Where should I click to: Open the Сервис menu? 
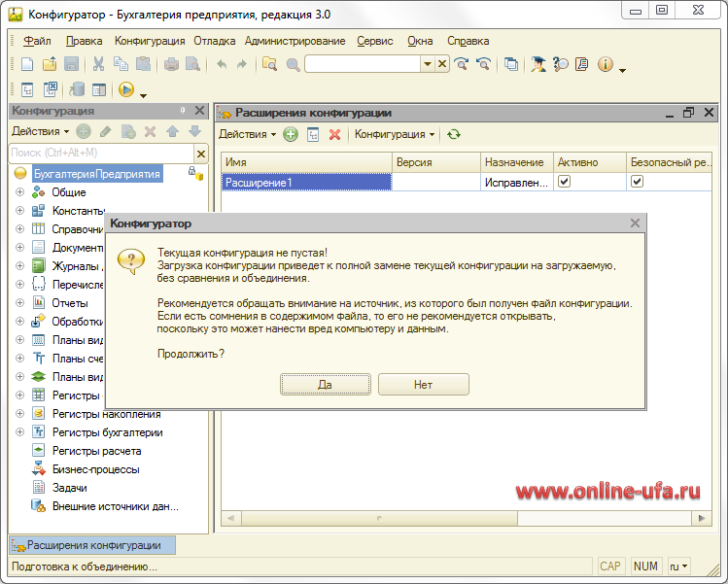pyautogui.click(x=375, y=41)
